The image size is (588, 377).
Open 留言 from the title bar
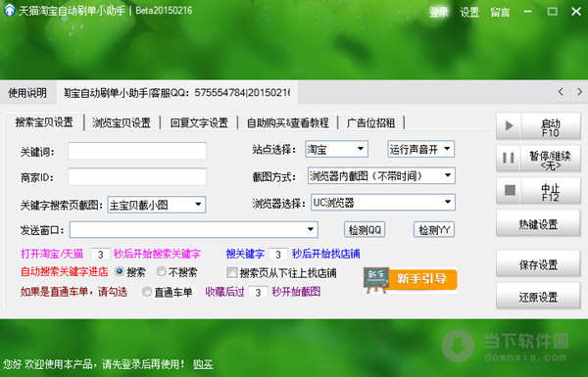click(x=500, y=12)
